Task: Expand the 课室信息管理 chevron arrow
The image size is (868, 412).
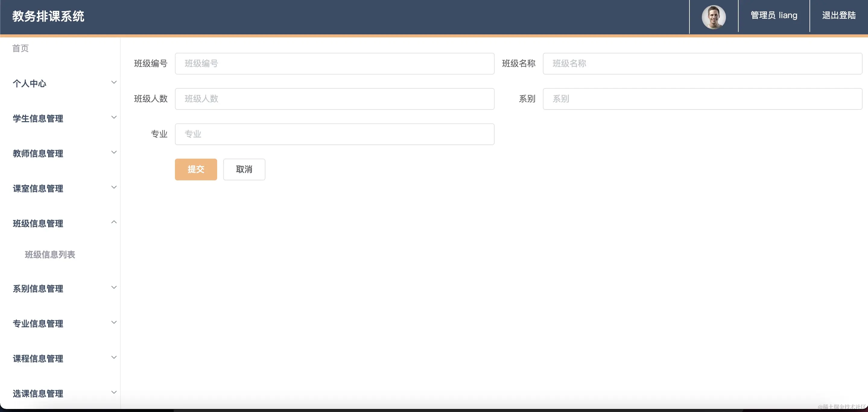Action: point(114,188)
